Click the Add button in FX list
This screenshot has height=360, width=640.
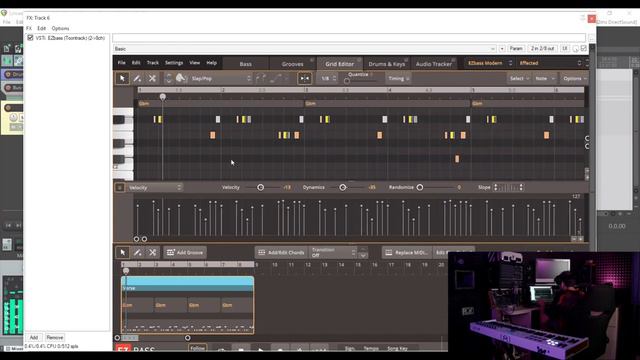tap(33, 338)
